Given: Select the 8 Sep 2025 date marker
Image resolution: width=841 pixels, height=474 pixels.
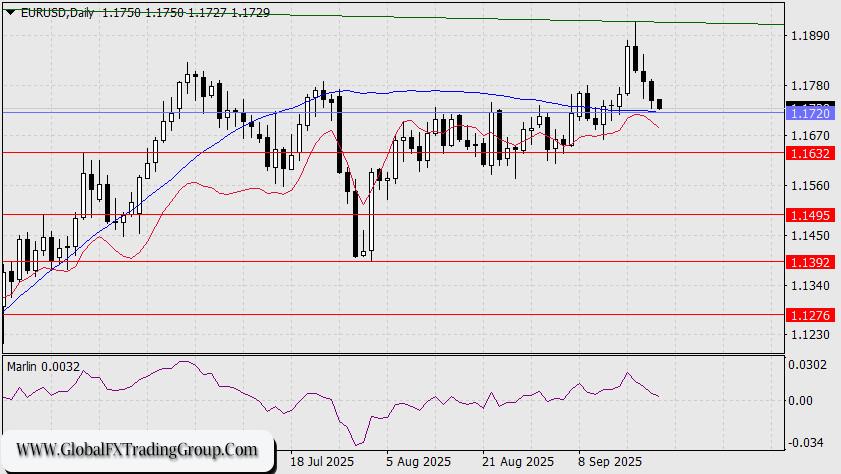Looking at the screenshot, I should pyautogui.click(x=610, y=462).
